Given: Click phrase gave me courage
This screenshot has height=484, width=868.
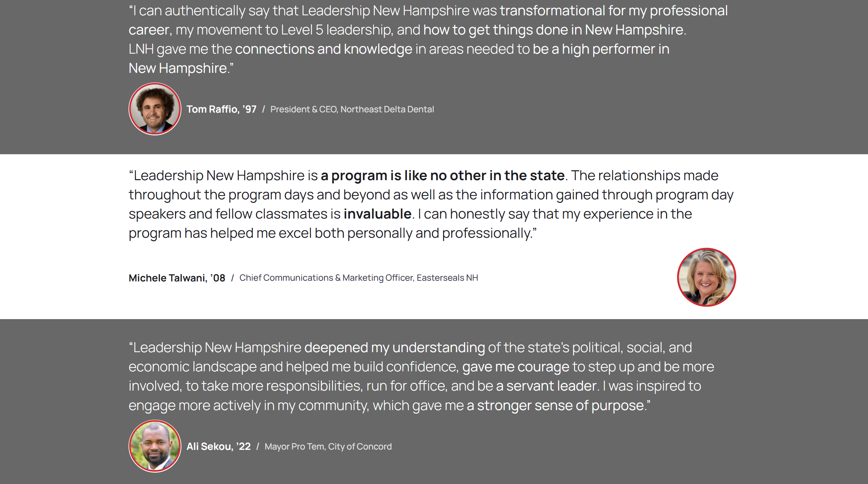Looking at the screenshot, I should [515, 367].
